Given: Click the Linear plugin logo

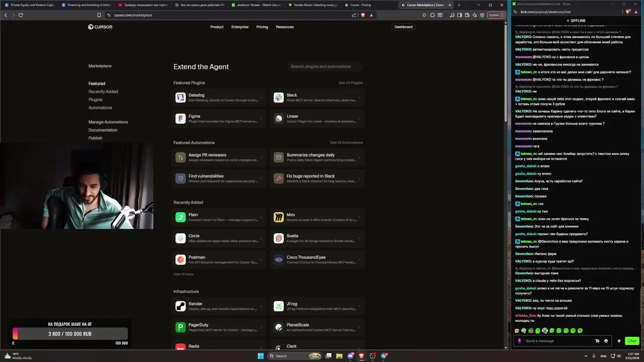Looking at the screenshot, I should click(x=279, y=119).
